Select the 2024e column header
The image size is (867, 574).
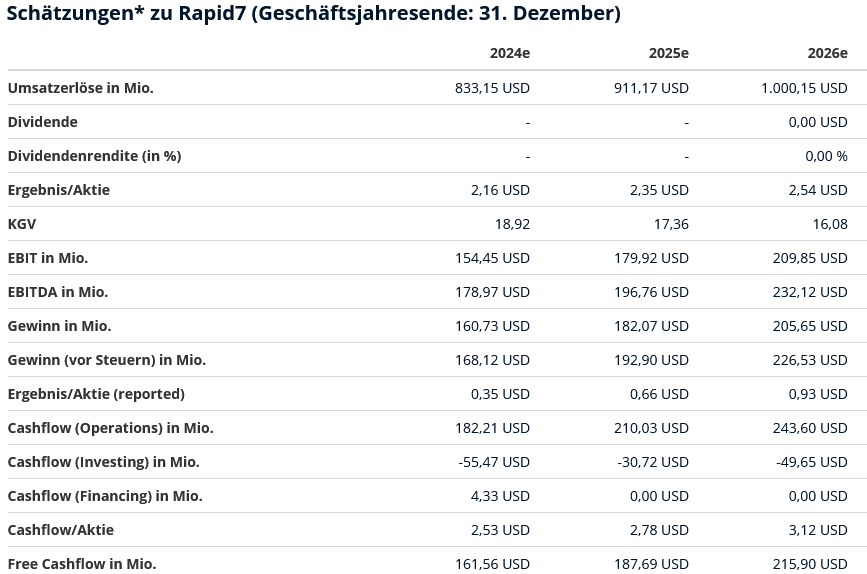(509, 54)
